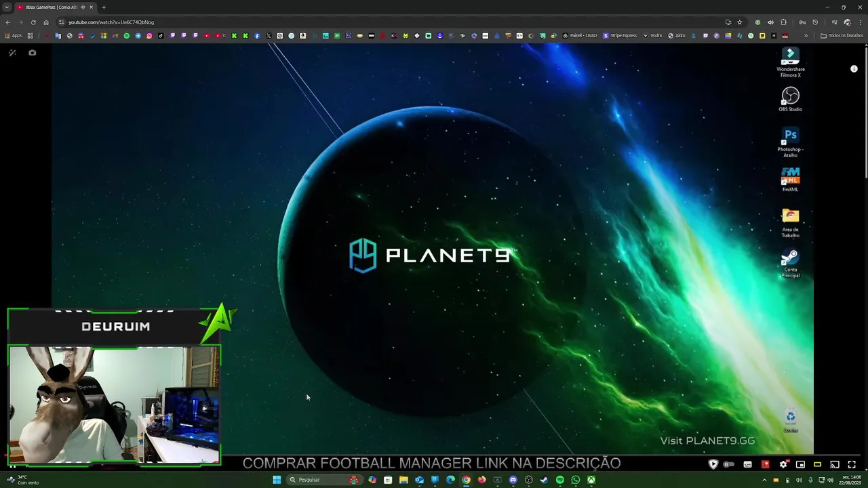Mute the tab via the speaker icon
868x488 pixels.
click(x=83, y=7)
